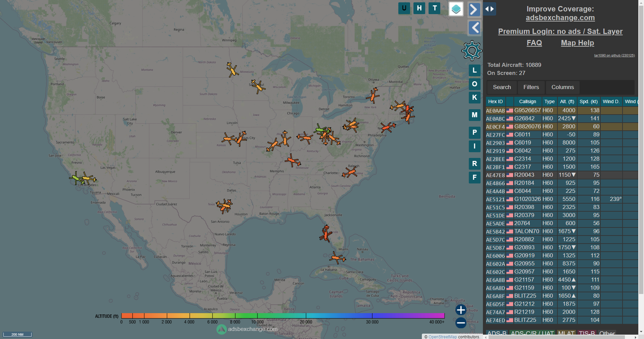Viewport: 644px width, 339px height.
Task: Sort table by Alt. (ft) column
Action: [567, 101]
